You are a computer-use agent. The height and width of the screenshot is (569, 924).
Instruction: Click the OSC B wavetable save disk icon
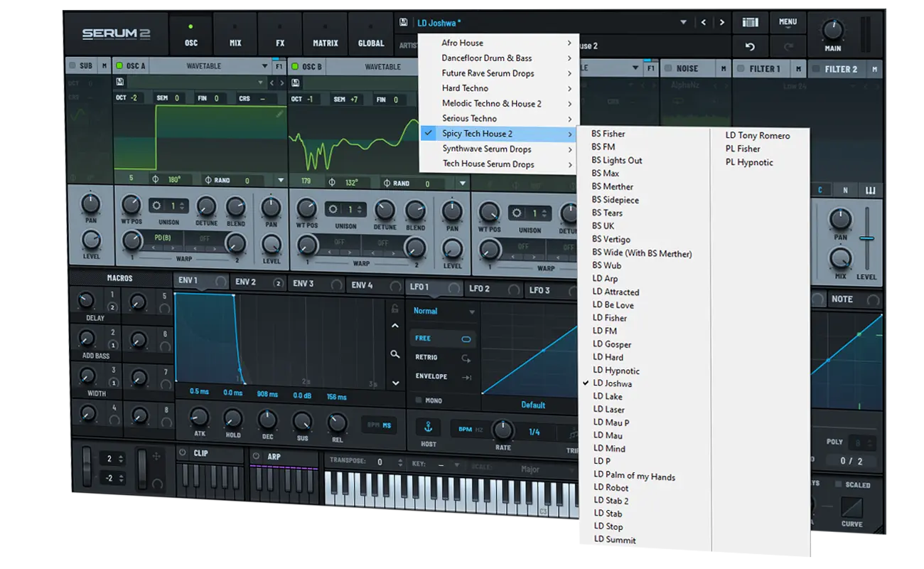[296, 83]
